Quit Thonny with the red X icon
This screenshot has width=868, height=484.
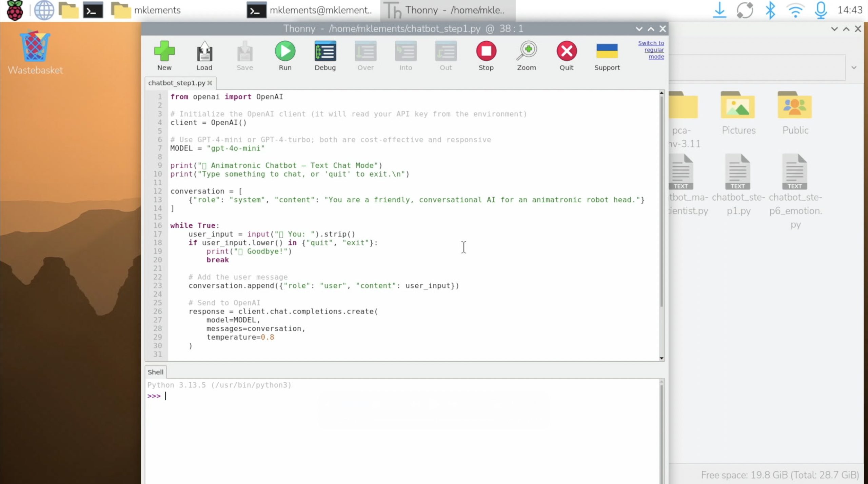coord(566,52)
